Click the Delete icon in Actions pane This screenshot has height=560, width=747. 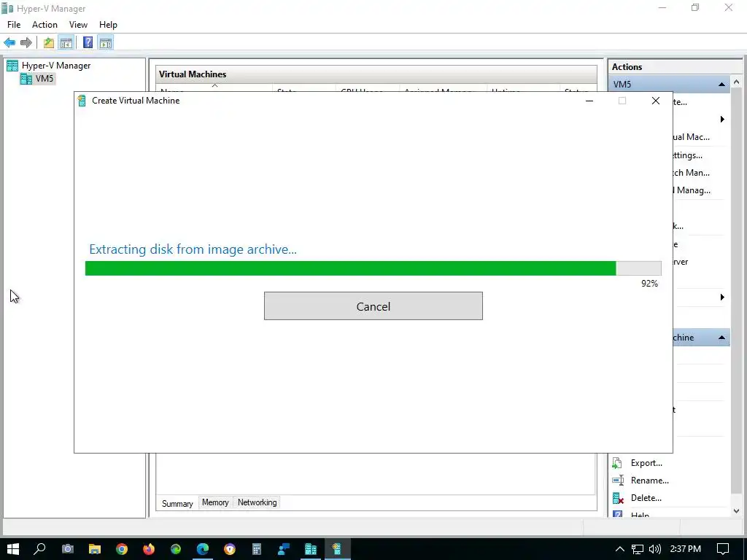tap(617, 498)
